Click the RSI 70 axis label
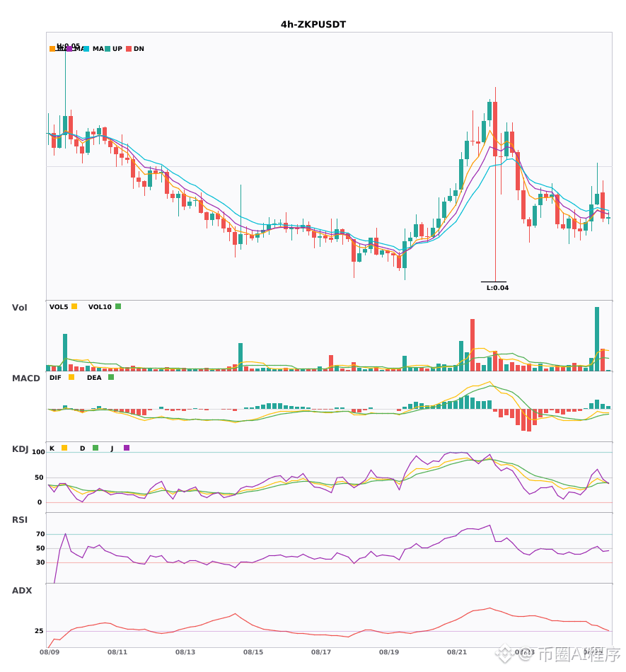The width and height of the screenshot is (626, 672). pos(40,534)
